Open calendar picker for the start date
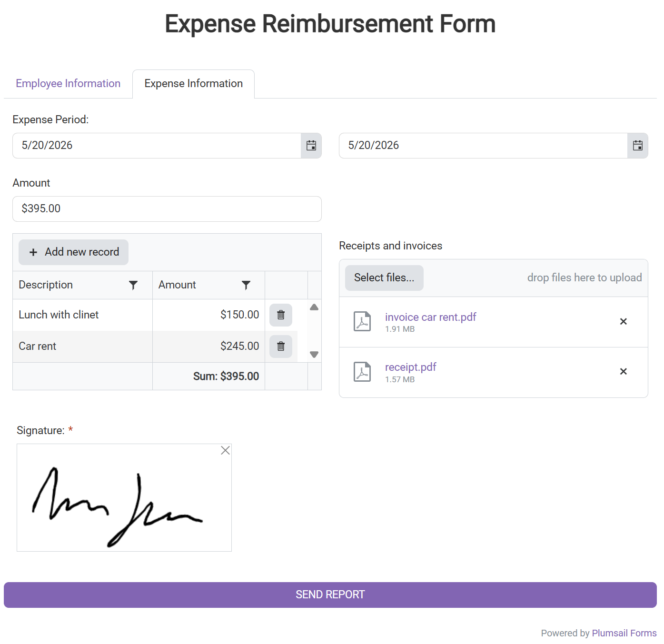 311,146
